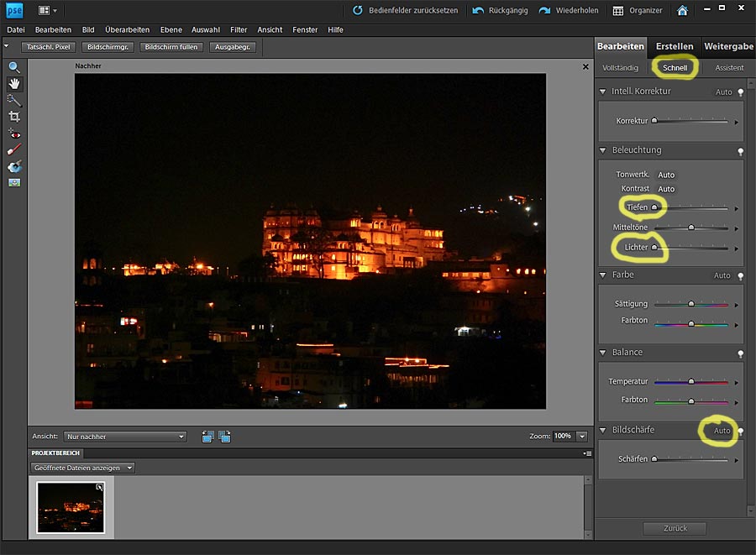
Task: Select the Hand tool
Action: point(14,83)
